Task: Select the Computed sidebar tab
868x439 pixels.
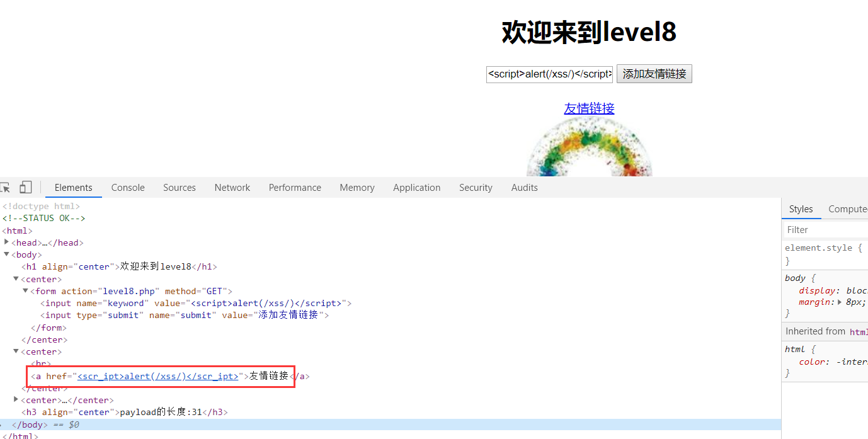Action: coord(848,209)
